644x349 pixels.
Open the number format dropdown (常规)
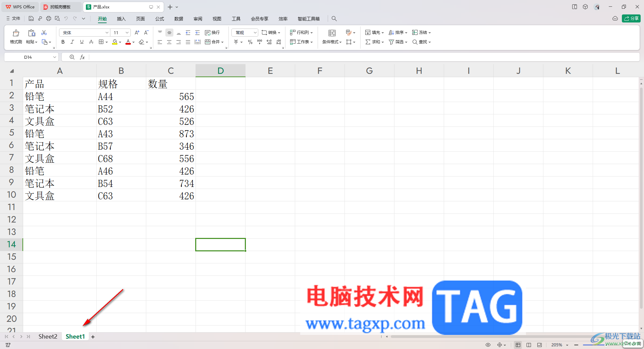[255, 33]
